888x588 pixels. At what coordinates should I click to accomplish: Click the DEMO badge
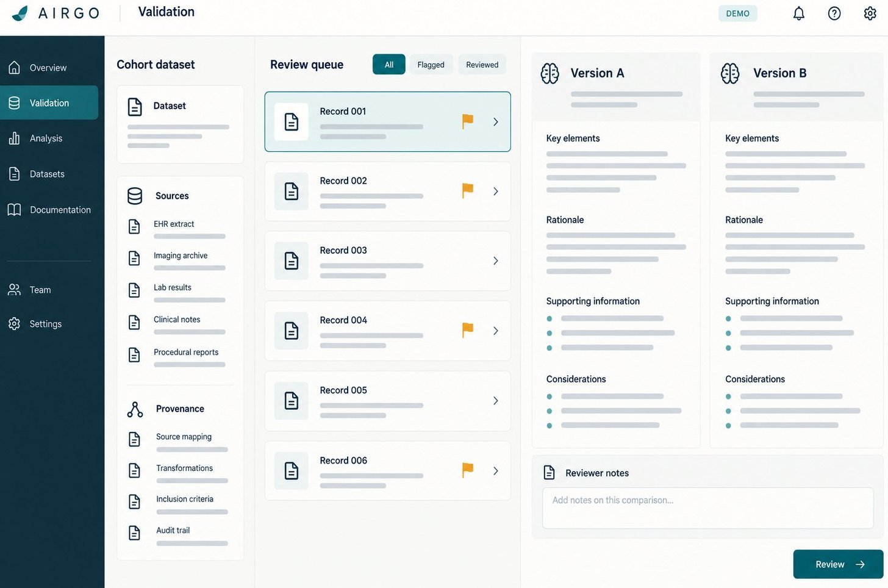[x=737, y=13]
